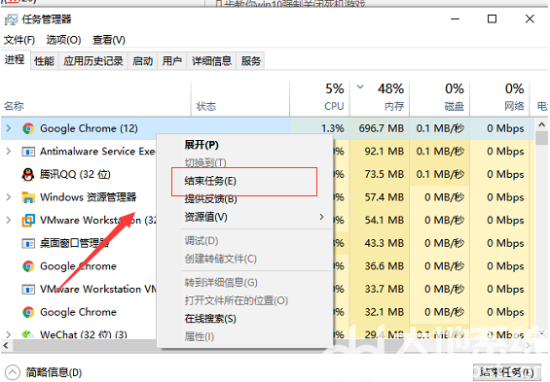Viewport: 550px width, 382px height.
Task: Maximize the Task Manager window
Action: point(492,19)
